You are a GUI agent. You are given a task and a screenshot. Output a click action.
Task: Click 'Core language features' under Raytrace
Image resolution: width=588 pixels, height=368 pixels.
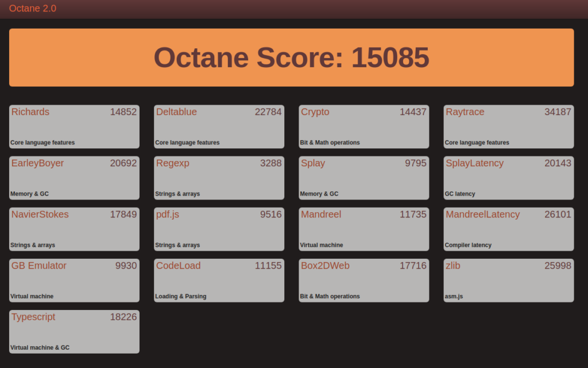click(x=477, y=143)
